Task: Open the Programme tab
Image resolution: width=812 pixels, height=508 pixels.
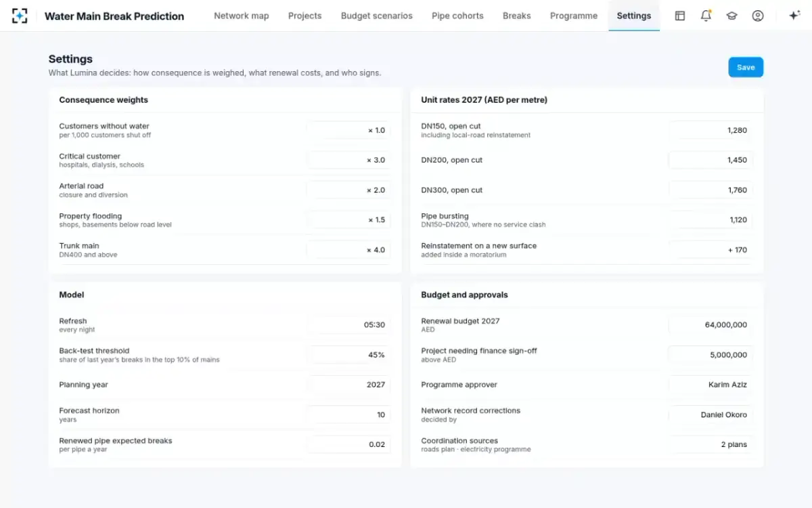Action: click(x=574, y=16)
